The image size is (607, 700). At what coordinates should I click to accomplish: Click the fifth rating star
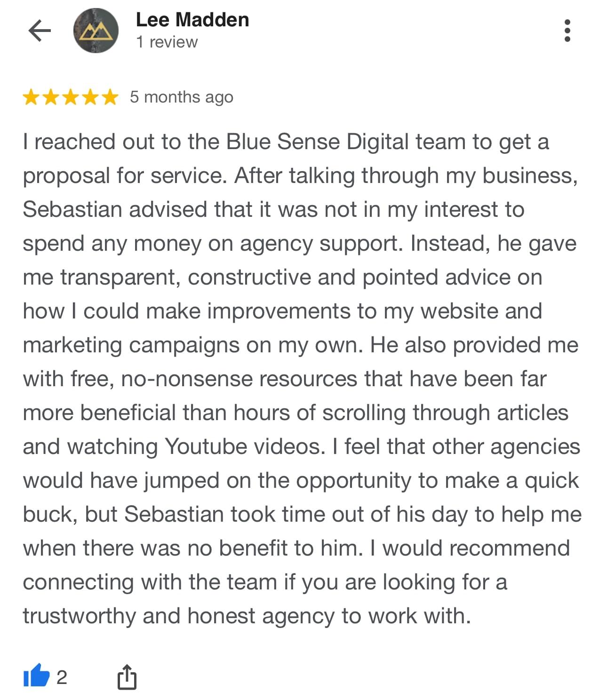(x=110, y=97)
